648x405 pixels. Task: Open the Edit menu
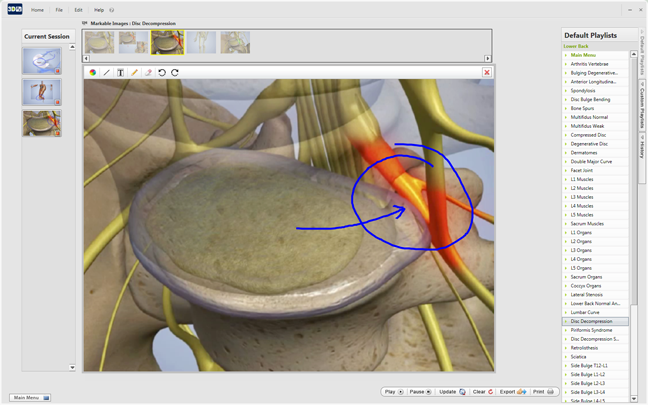click(79, 10)
